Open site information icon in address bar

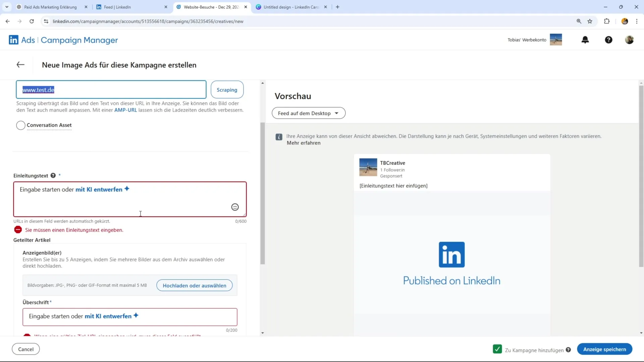46,21
